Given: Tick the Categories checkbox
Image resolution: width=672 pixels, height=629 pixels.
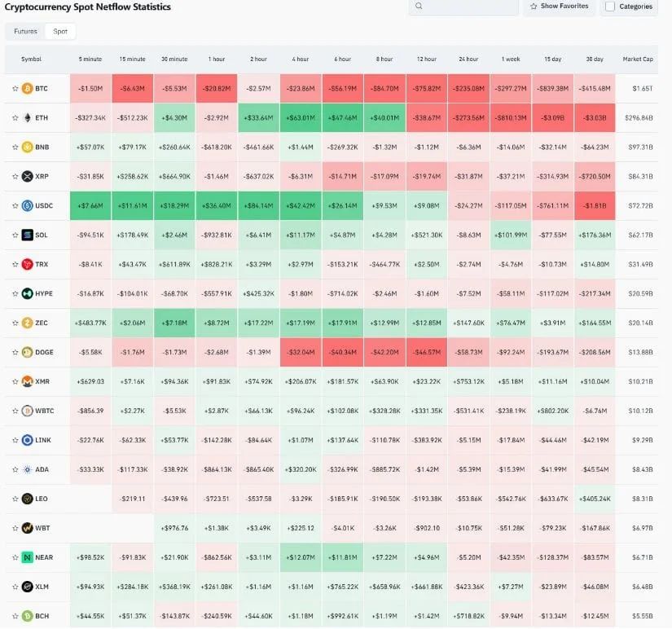Looking at the screenshot, I should [x=610, y=7].
